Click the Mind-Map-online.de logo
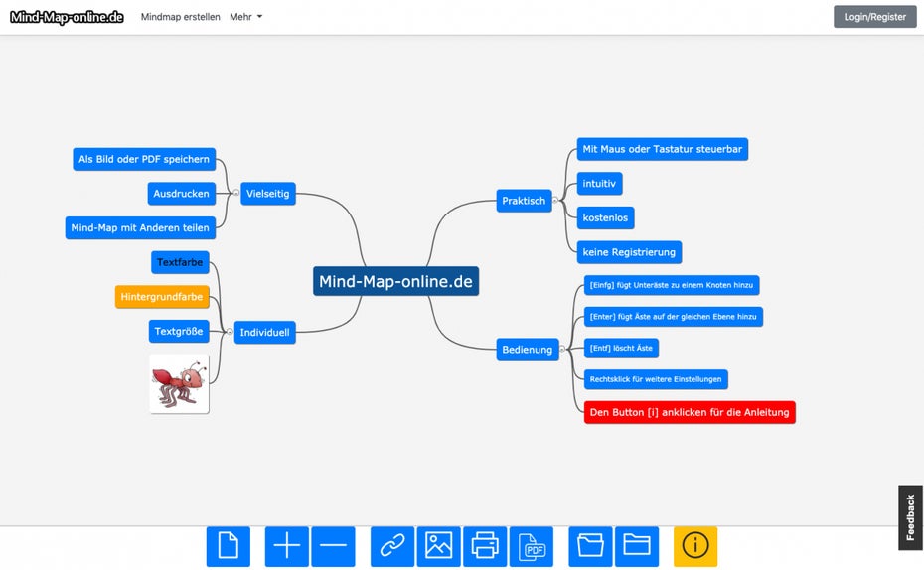 (67, 17)
